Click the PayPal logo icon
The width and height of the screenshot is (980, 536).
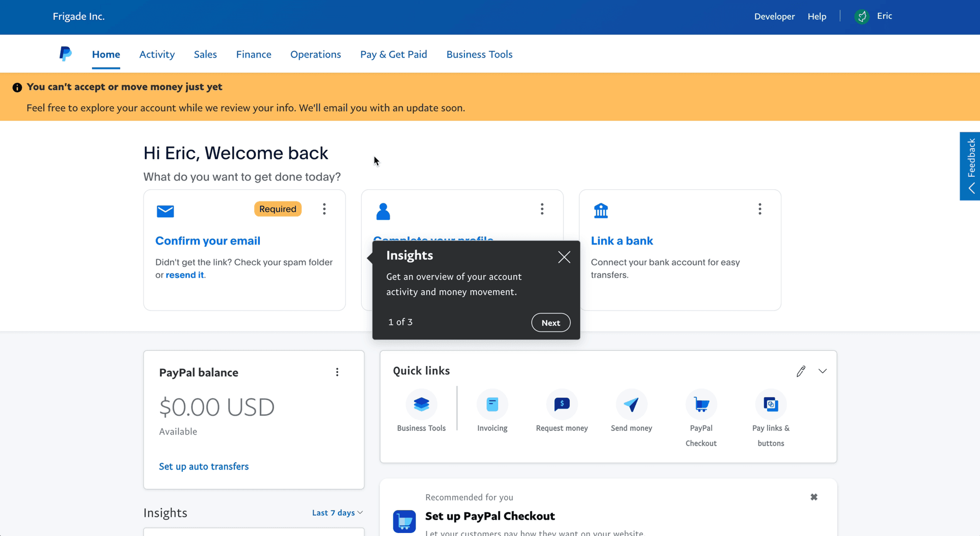(x=65, y=54)
